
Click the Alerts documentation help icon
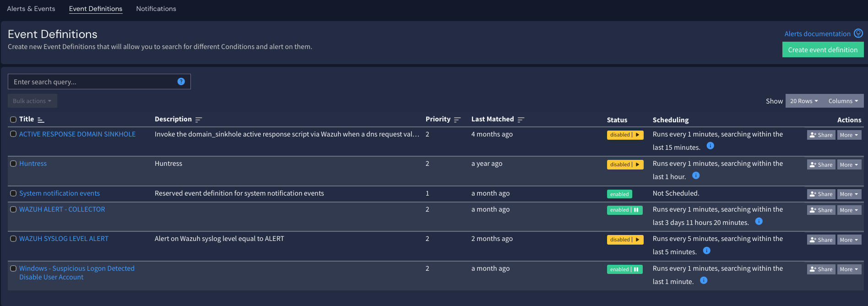[x=859, y=33]
